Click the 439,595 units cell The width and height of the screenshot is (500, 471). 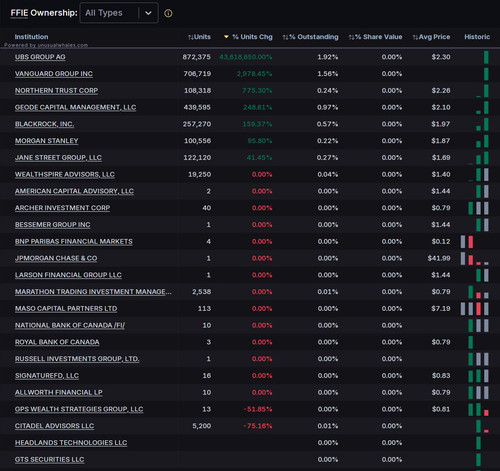click(197, 107)
